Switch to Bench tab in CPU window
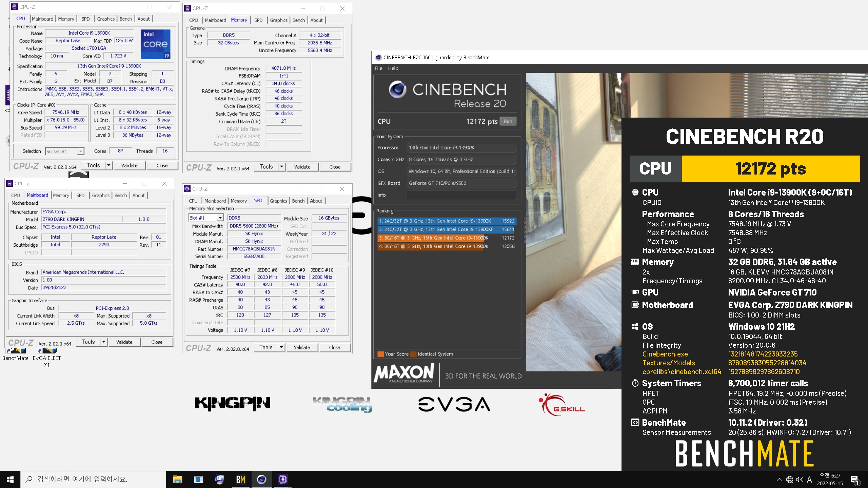This screenshot has width=868, height=488. pyautogui.click(x=125, y=19)
